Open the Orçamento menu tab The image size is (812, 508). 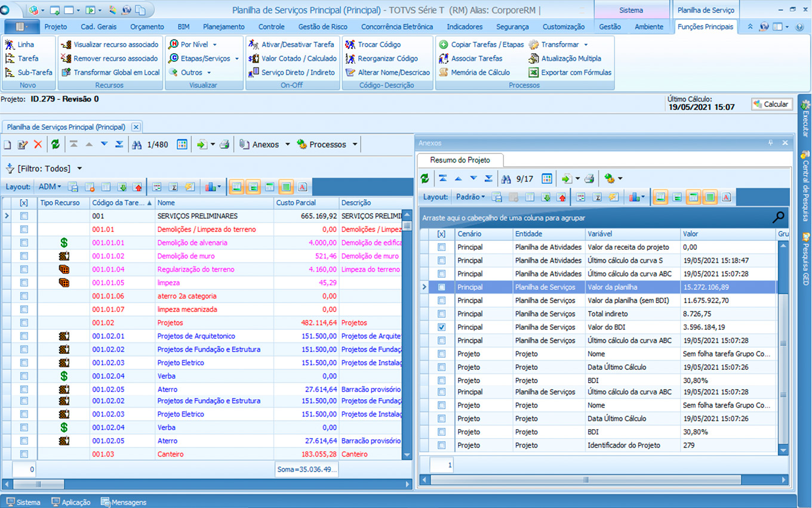pyautogui.click(x=147, y=27)
